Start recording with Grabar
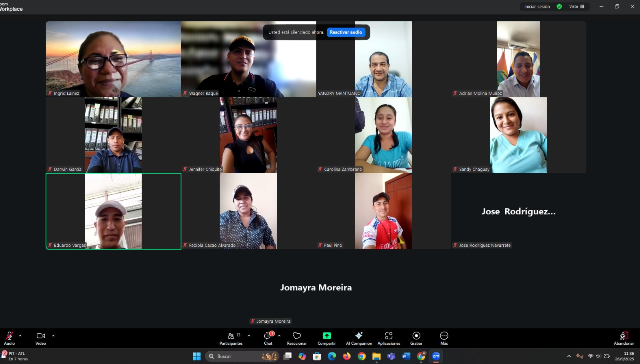Screen dimensions: 640x364 click(x=416, y=338)
